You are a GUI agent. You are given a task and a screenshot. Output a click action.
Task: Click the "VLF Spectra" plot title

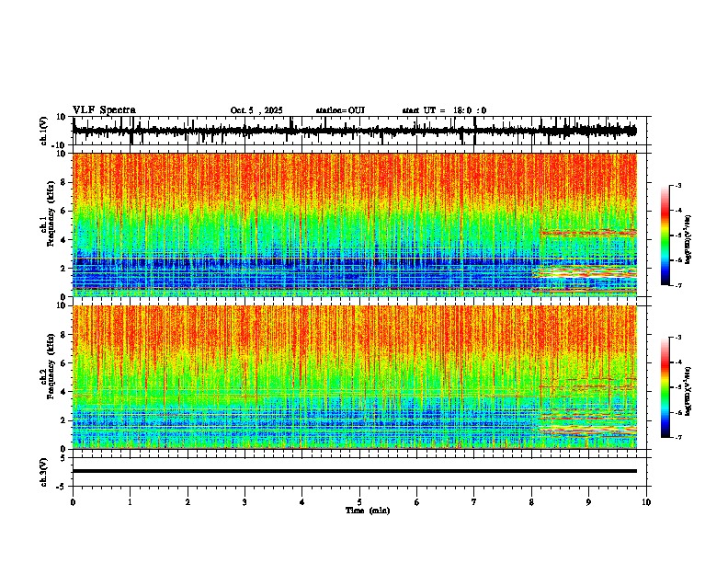coord(105,110)
